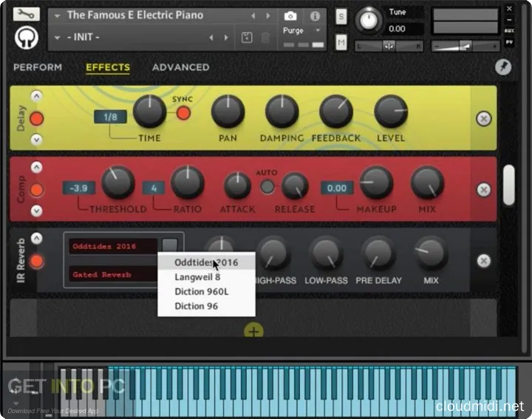Viewport: 532px width, 419px height.
Task: Add a new effect with plus icon
Action: [x=253, y=331]
